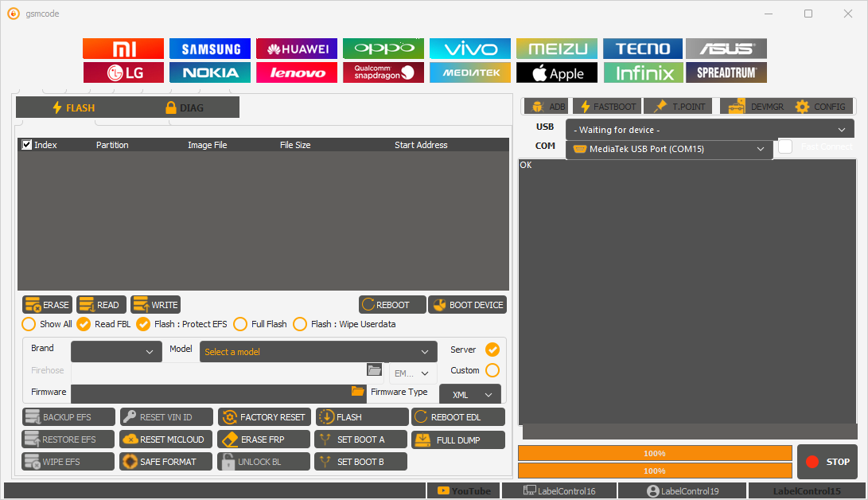Viewport: 868px width, 500px height.
Task: Open the Infinix brand tile
Action: pyautogui.click(x=644, y=72)
